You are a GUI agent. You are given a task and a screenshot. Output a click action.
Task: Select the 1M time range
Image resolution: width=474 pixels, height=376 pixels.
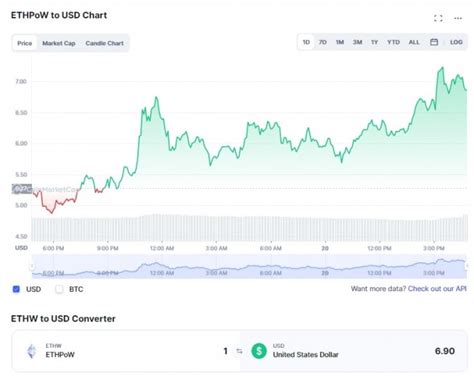point(340,42)
